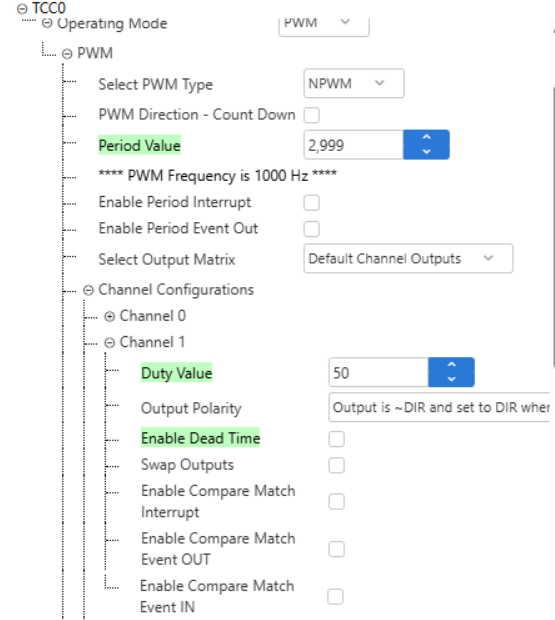
Task: Click the Channel 0 tree label
Action: click(x=153, y=316)
